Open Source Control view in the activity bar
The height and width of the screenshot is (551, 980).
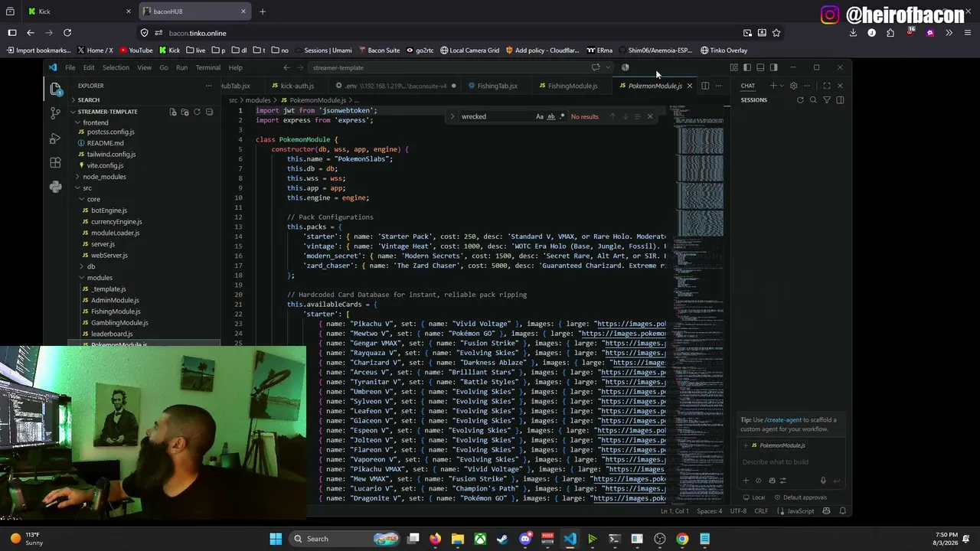click(55, 113)
